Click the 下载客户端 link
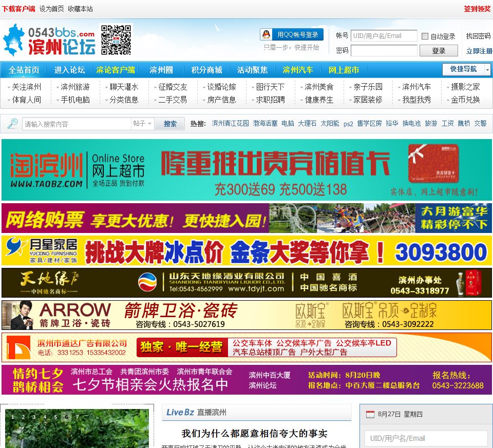This screenshot has height=448, width=493. click(x=18, y=9)
